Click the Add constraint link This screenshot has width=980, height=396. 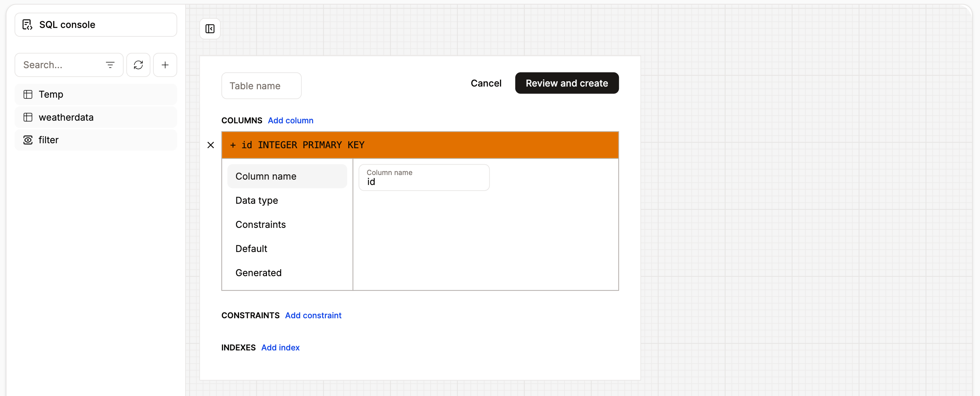coord(313,315)
